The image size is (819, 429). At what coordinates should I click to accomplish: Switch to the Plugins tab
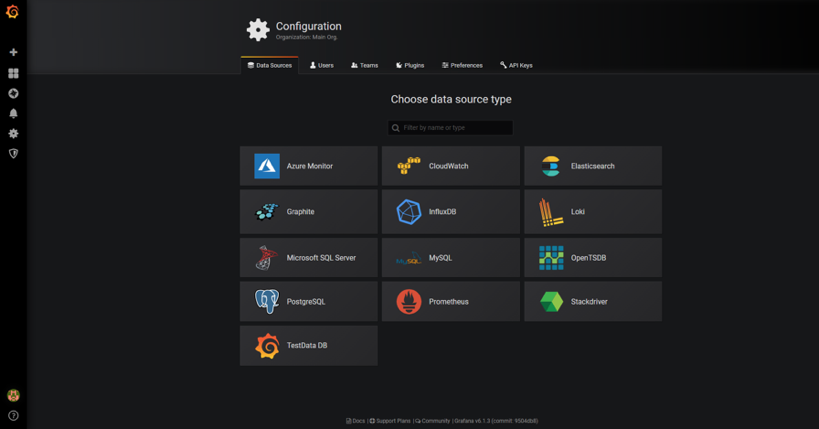point(410,65)
